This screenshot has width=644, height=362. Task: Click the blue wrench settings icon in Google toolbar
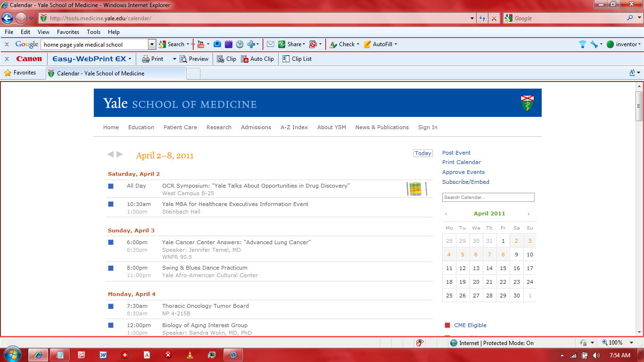pos(594,44)
